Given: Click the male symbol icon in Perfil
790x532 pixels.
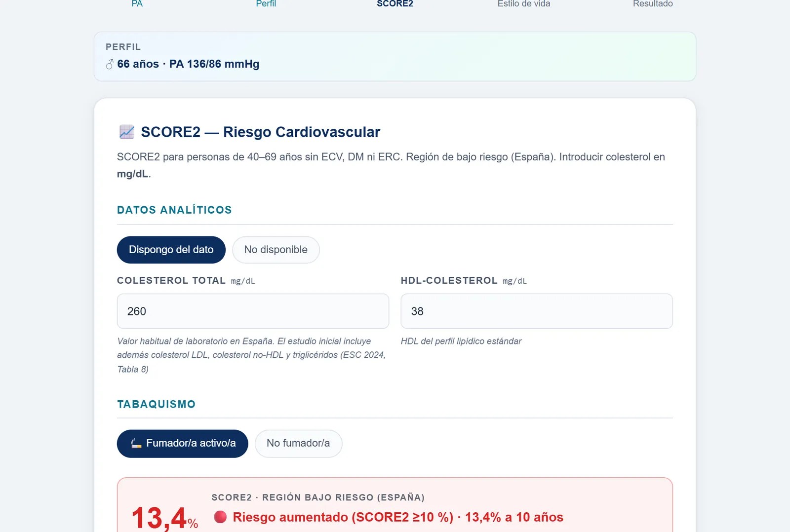Looking at the screenshot, I should coord(110,64).
